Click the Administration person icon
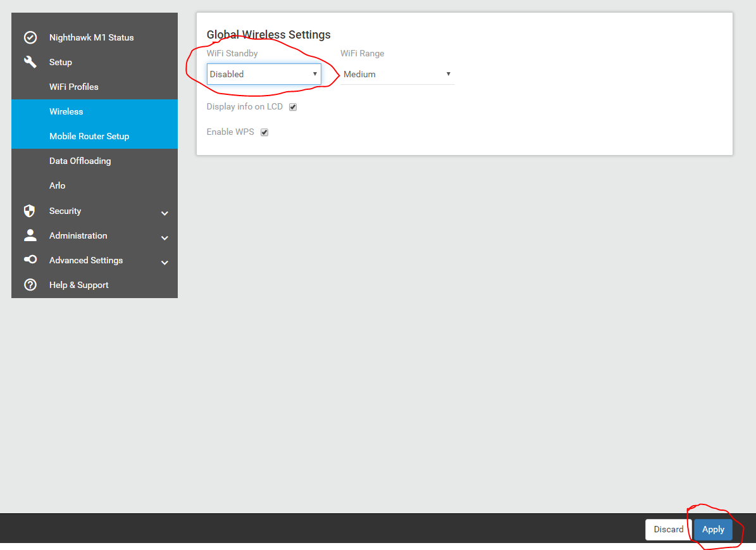The image size is (756, 550). (x=30, y=235)
